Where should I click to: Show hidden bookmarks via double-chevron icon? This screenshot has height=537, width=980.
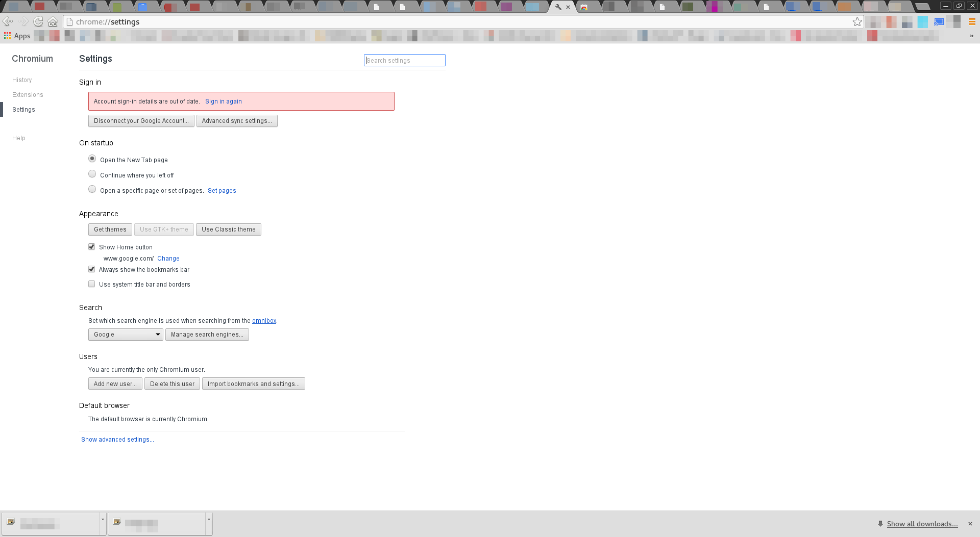971,36
